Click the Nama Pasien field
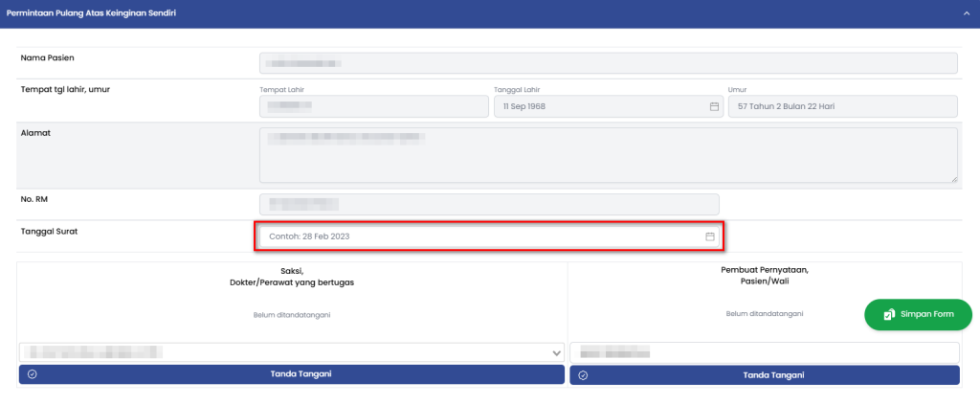The image size is (980, 405). click(609, 63)
